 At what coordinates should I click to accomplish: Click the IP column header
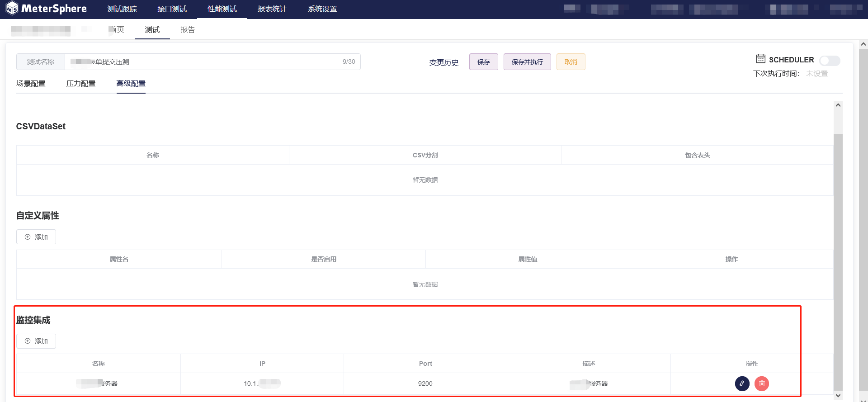click(262, 364)
